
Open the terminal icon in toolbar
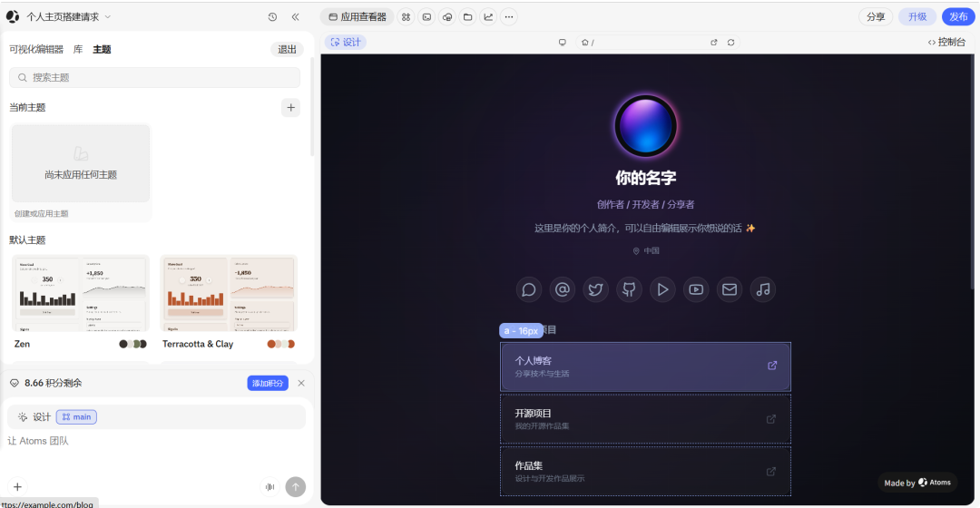426,17
